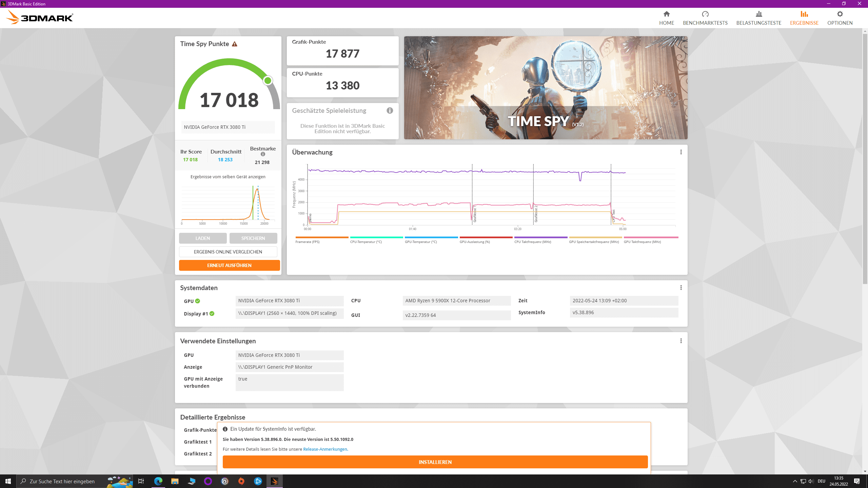Open Windows Start menu
Viewport: 868px width, 488px height.
tap(8, 481)
